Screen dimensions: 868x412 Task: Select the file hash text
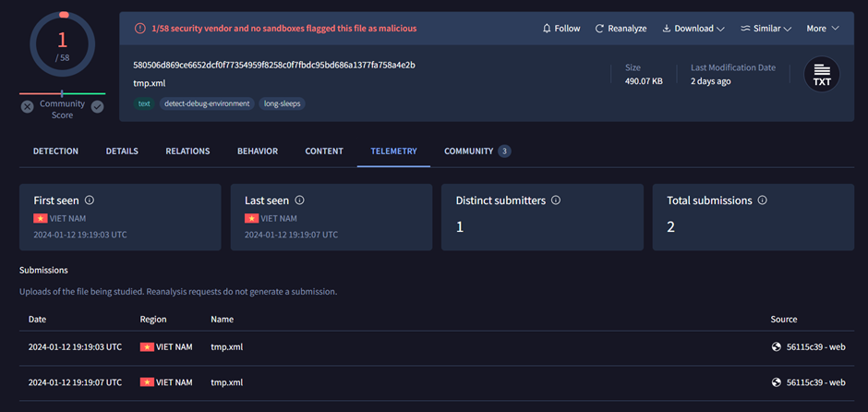pyautogui.click(x=274, y=65)
